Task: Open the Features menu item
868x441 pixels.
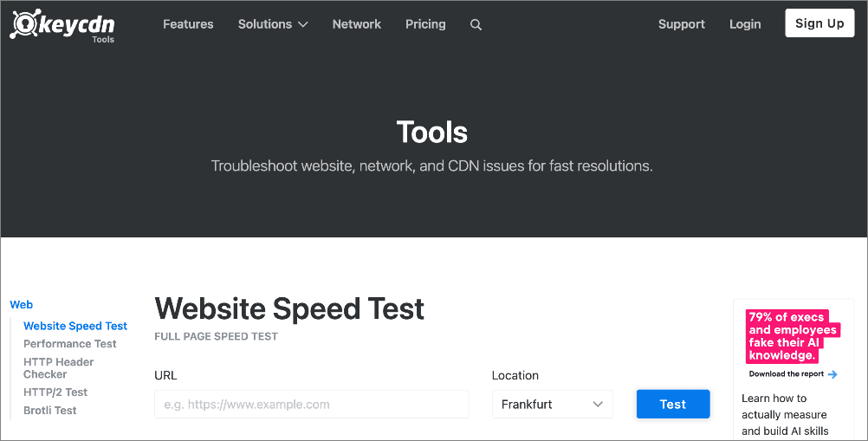Action: point(188,24)
